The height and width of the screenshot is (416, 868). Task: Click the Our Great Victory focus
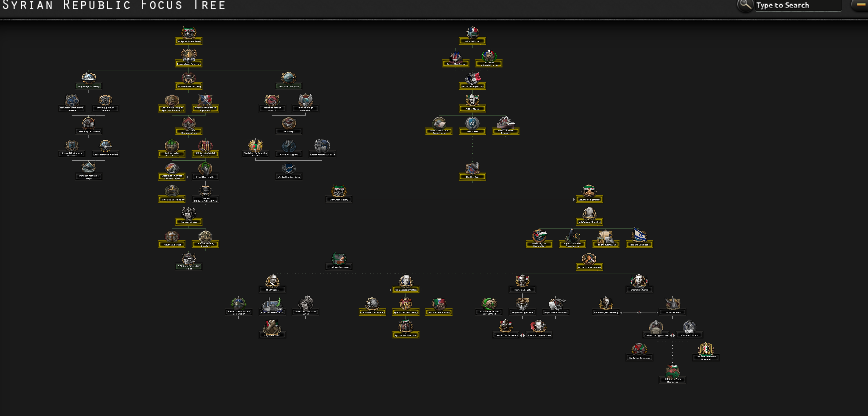339,194
